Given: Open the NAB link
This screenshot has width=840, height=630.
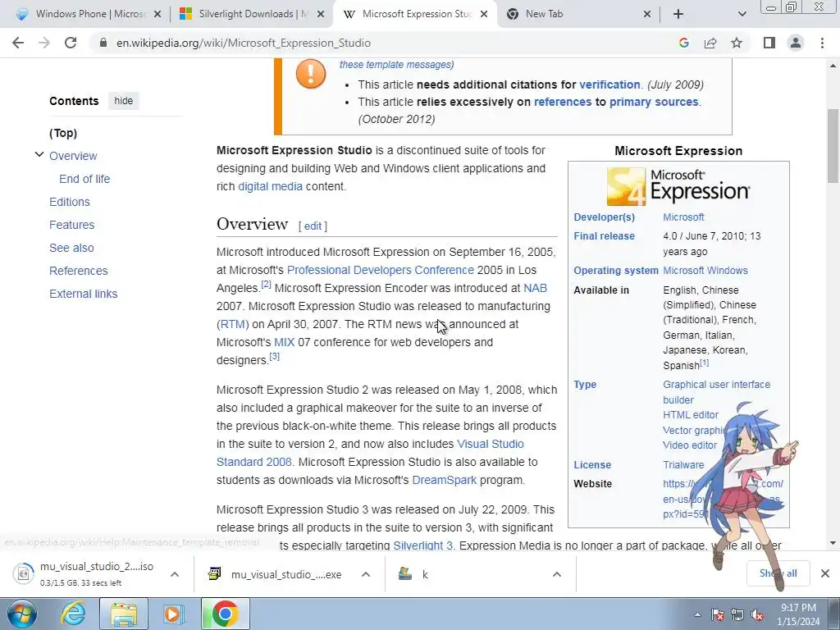Looking at the screenshot, I should [535, 288].
